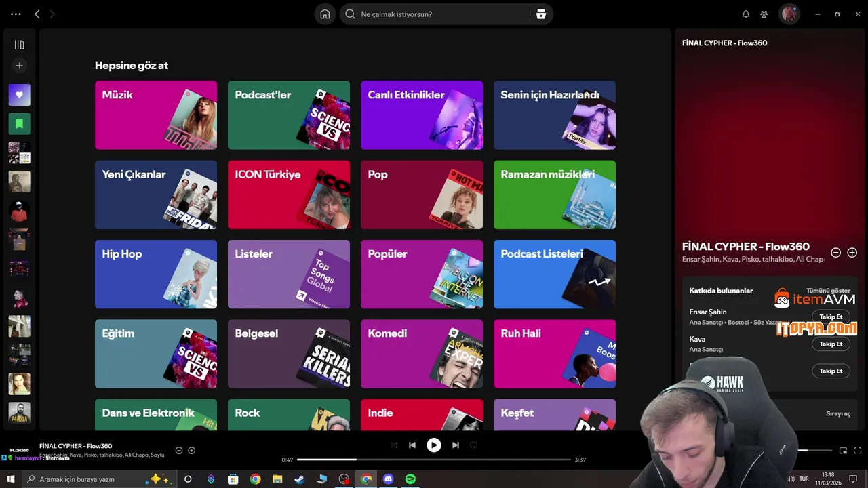This screenshot has height=488, width=868.
Task: Open the Popüler category card
Action: tap(422, 274)
